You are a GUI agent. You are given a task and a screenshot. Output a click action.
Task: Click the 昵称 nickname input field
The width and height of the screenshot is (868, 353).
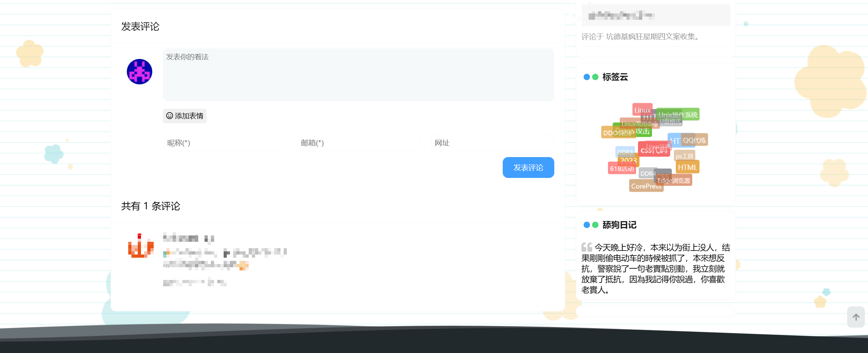pyautogui.click(x=225, y=143)
